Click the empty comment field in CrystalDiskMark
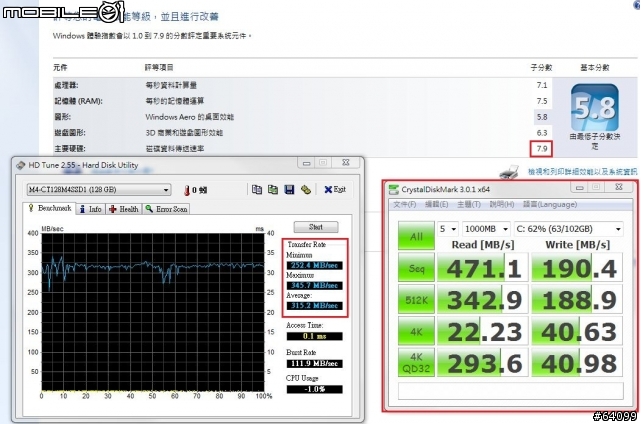Viewport: 641px width, 424px height. (x=511, y=391)
